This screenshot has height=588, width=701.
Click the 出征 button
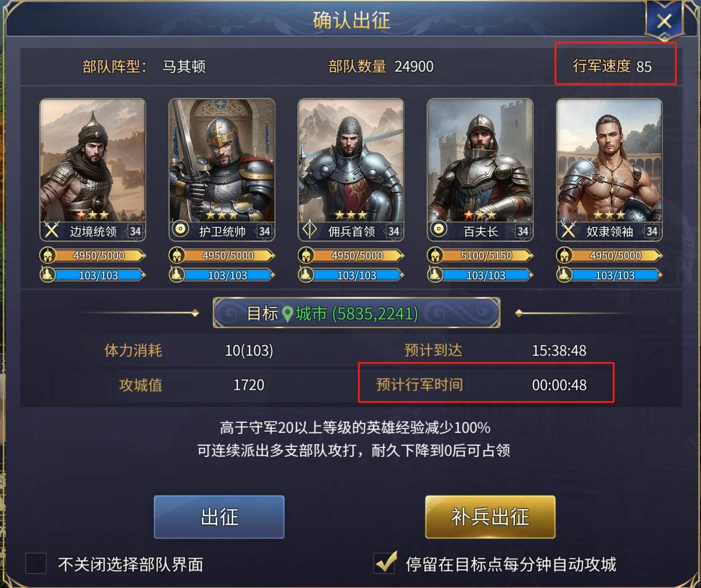[x=219, y=516]
